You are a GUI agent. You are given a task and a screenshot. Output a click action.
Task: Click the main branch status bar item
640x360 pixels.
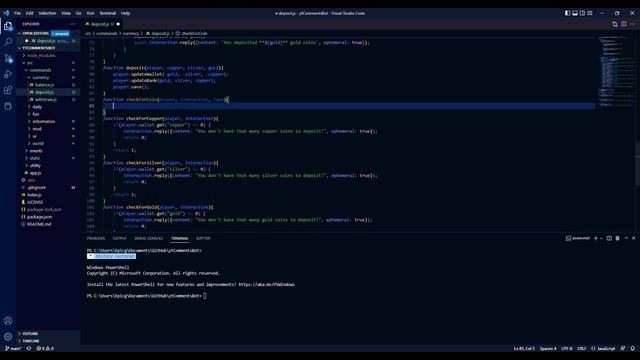coord(13,349)
